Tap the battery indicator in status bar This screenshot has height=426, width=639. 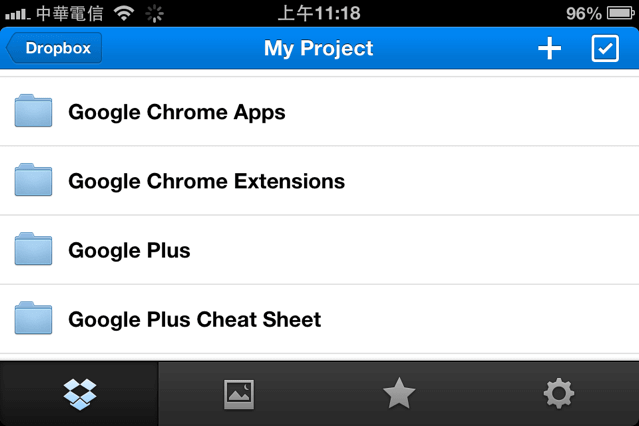(x=621, y=13)
